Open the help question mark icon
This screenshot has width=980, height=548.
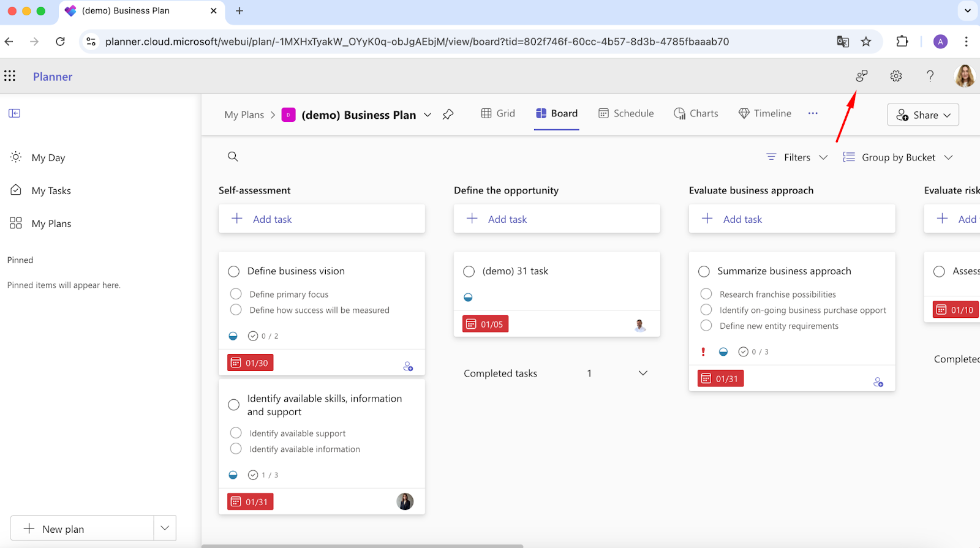pyautogui.click(x=930, y=76)
